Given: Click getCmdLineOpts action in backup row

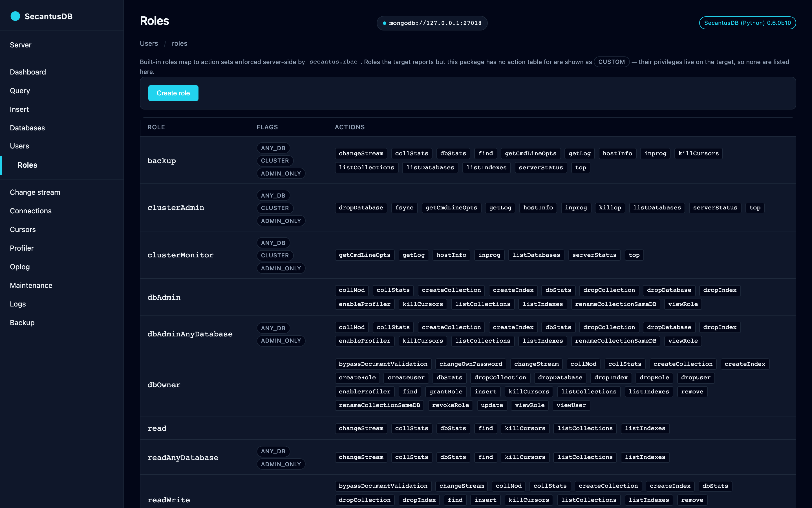Looking at the screenshot, I should pyautogui.click(x=531, y=153).
